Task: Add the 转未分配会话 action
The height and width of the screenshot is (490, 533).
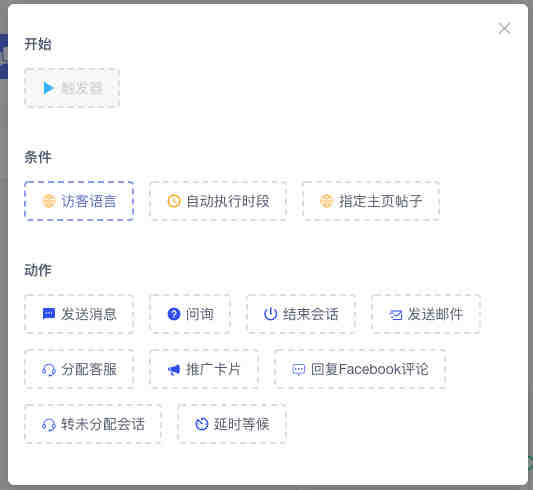Action: point(93,424)
